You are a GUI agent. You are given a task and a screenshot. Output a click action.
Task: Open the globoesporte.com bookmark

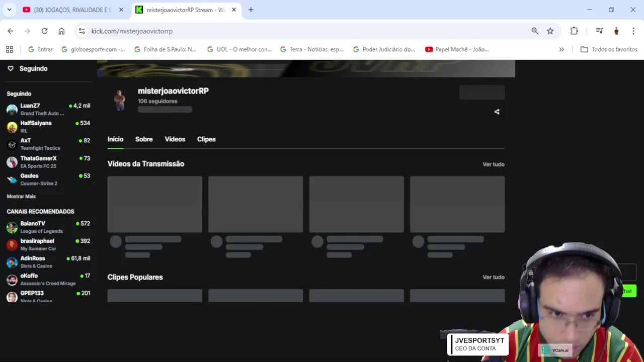93,49
